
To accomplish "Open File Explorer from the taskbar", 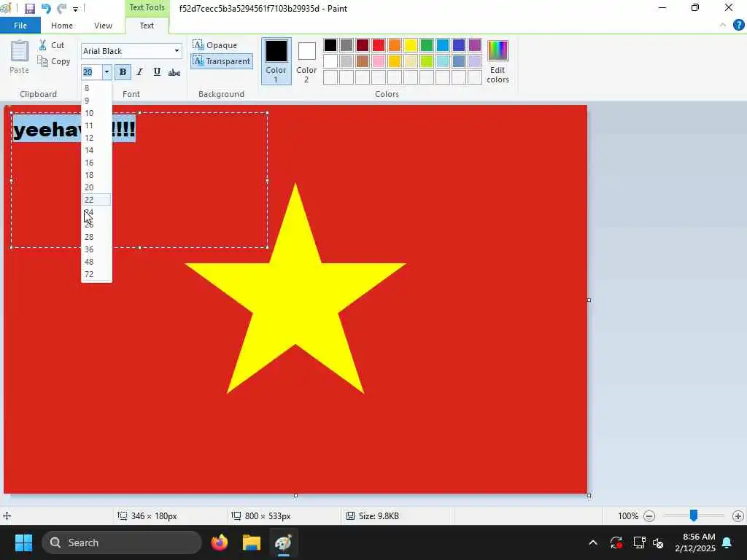I will pyautogui.click(x=252, y=542).
